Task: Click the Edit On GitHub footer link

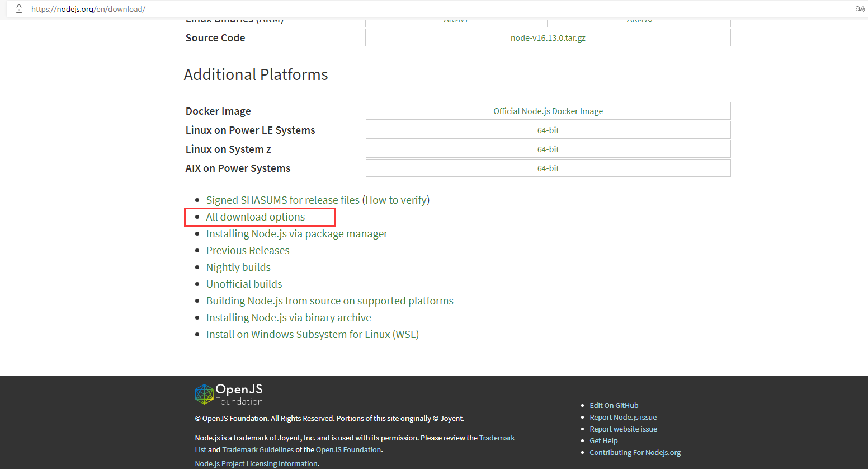Action: [614, 406]
